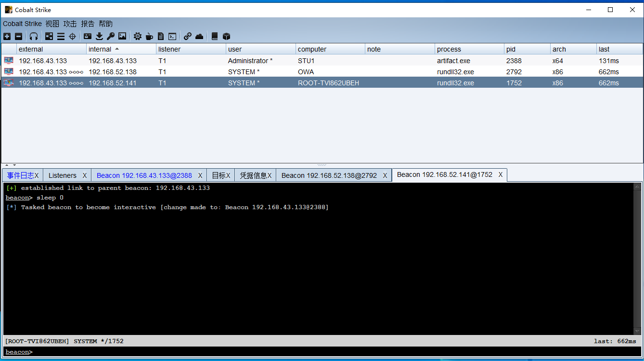Image resolution: width=644 pixels, height=361 pixels.
Task: Open the Cobalt Strike menu
Action: tap(22, 24)
